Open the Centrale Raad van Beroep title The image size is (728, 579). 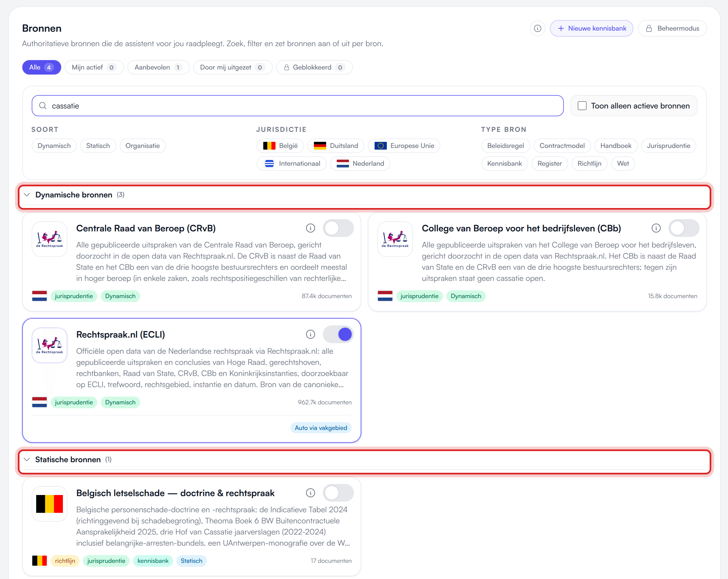tap(146, 228)
